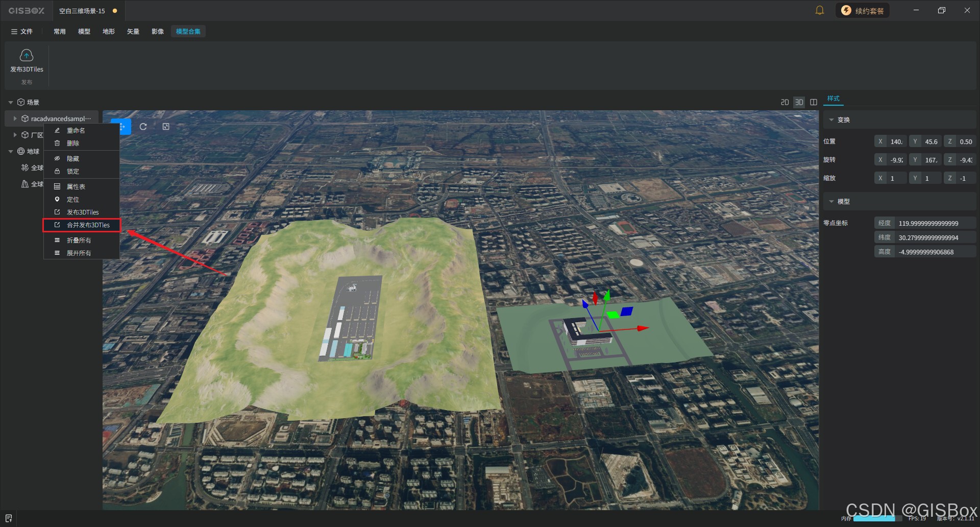This screenshot has width=980, height=527.
Task: Click the 纬度 latitude input field
Action: (925, 237)
